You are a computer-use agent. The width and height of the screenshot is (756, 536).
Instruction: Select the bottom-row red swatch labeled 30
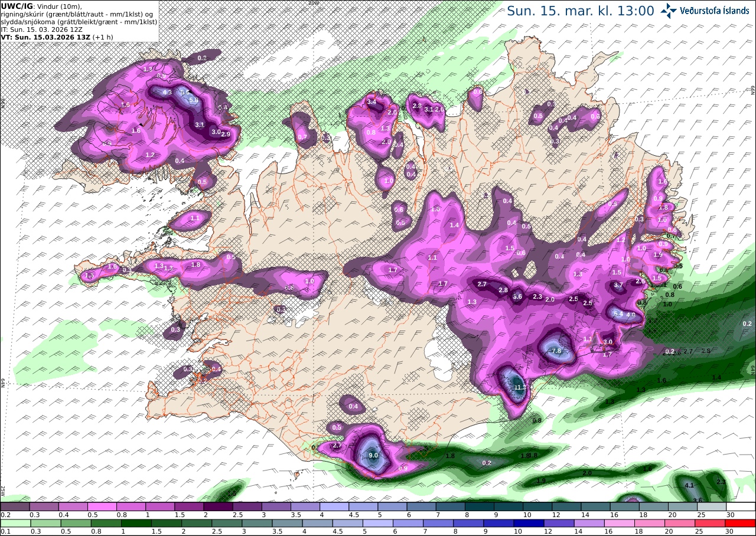[741, 523]
